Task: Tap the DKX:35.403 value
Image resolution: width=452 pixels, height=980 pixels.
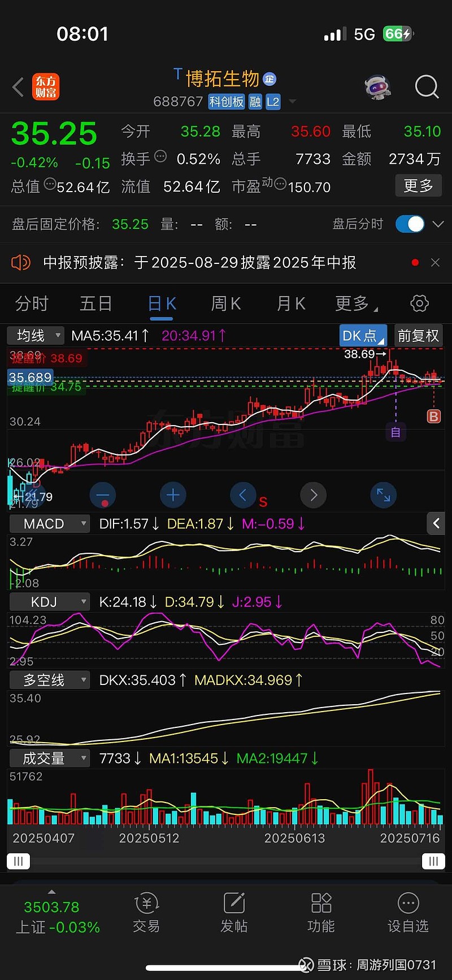Action: (142, 680)
